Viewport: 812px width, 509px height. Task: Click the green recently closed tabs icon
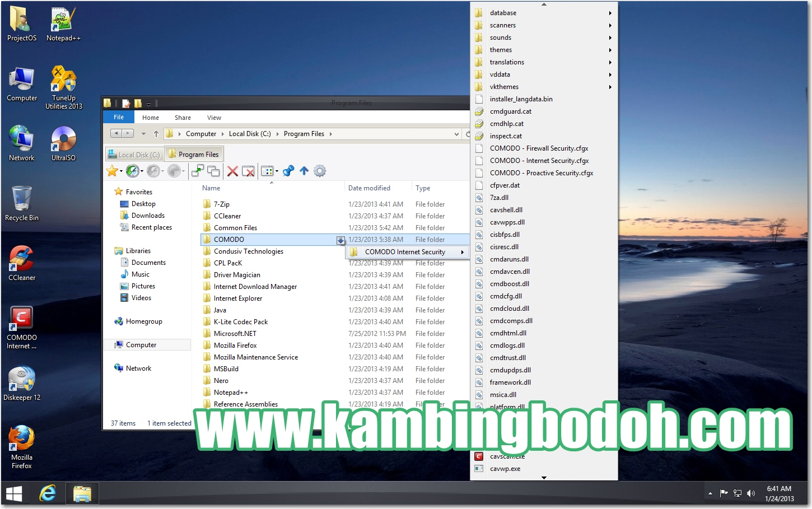point(132,171)
